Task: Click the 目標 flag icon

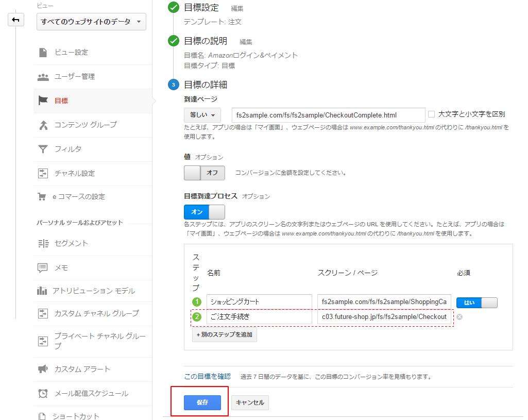Action: pyautogui.click(x=43, y=100)
